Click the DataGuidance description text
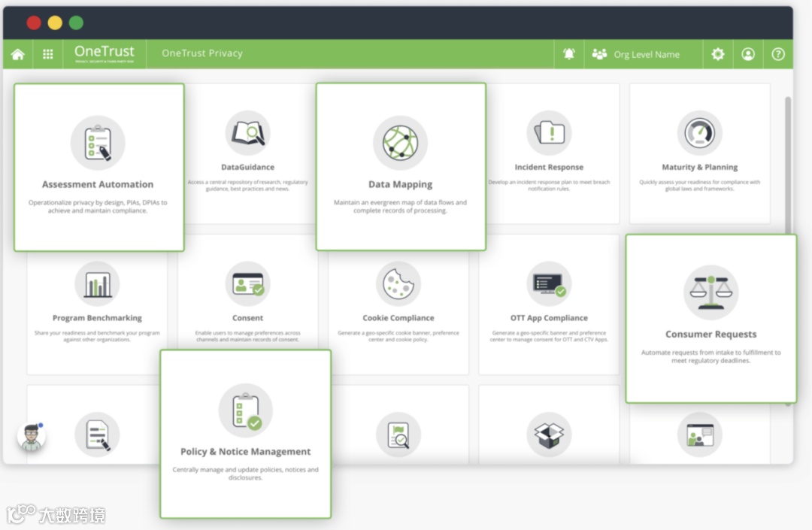 [x=247, y=185]
